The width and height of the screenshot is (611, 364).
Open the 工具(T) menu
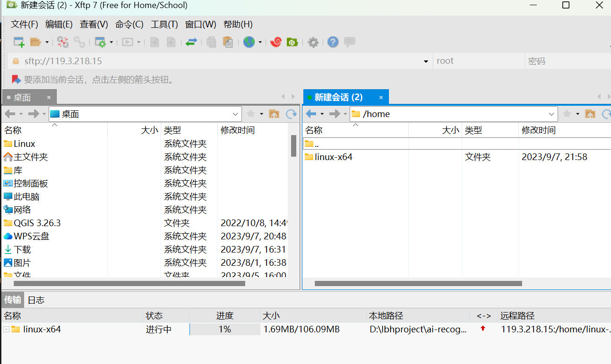(x=164, y=25)
